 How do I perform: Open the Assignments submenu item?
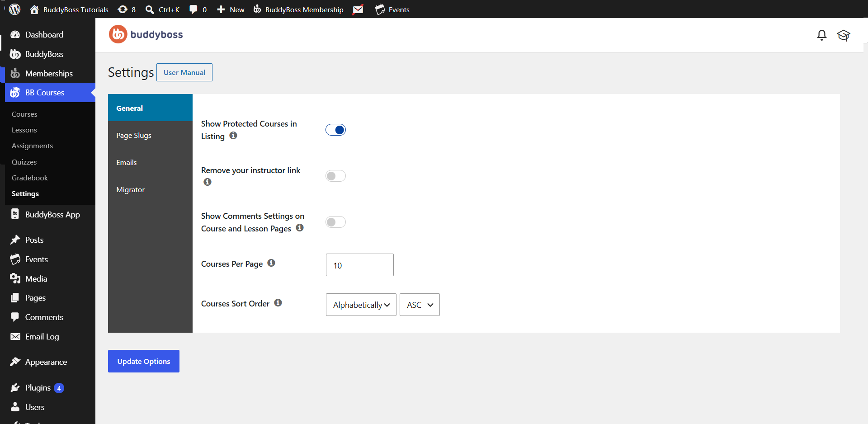click(x=32, y=146)
